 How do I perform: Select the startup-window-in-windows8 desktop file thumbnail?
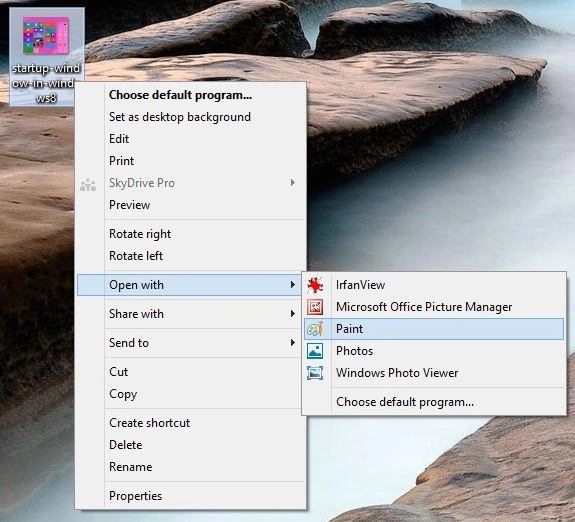point(46,36)
